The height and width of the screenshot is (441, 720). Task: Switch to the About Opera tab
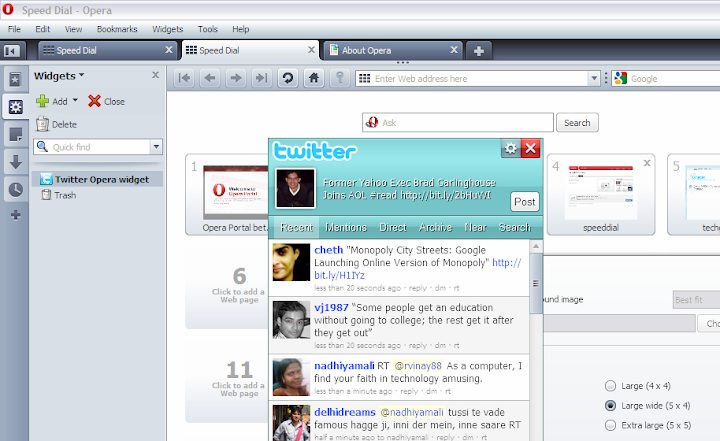coord(393,51)
